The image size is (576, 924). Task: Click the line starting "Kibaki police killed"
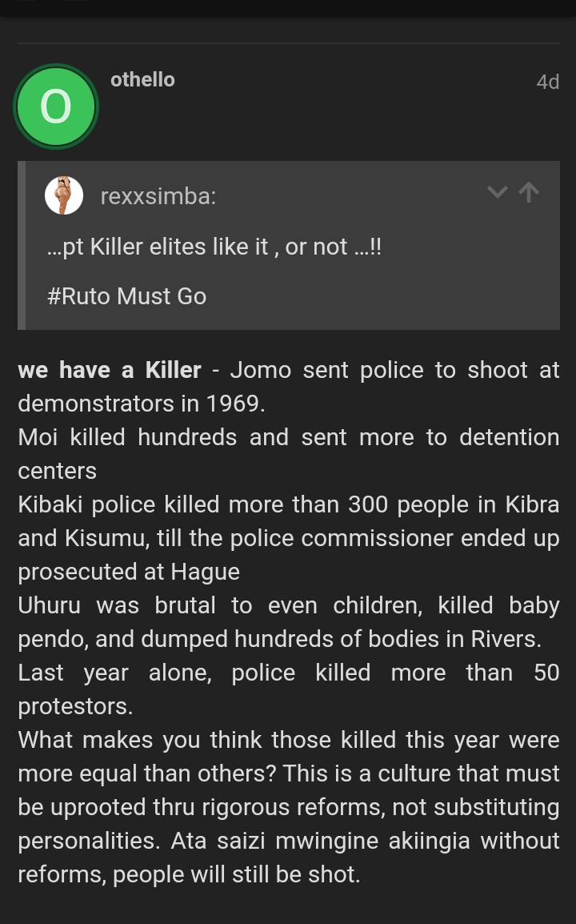[288, 504]
